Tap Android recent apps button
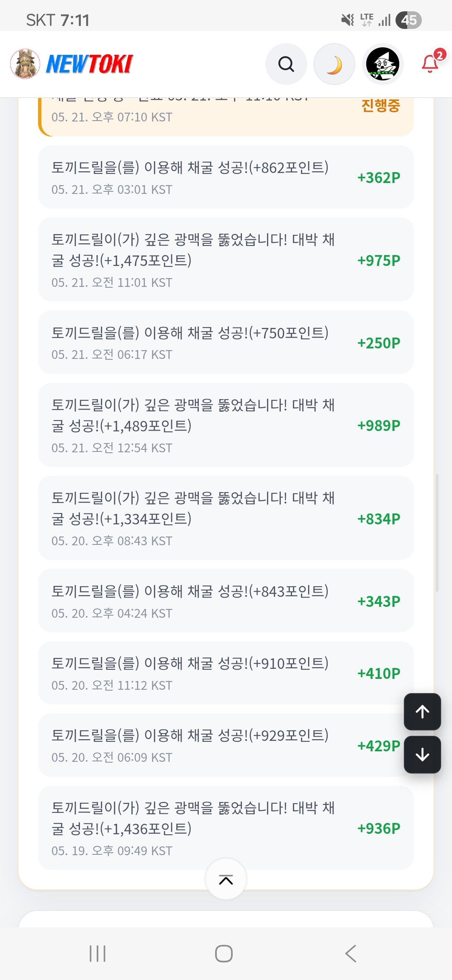The image size is (452, 980). click(98, 954)
